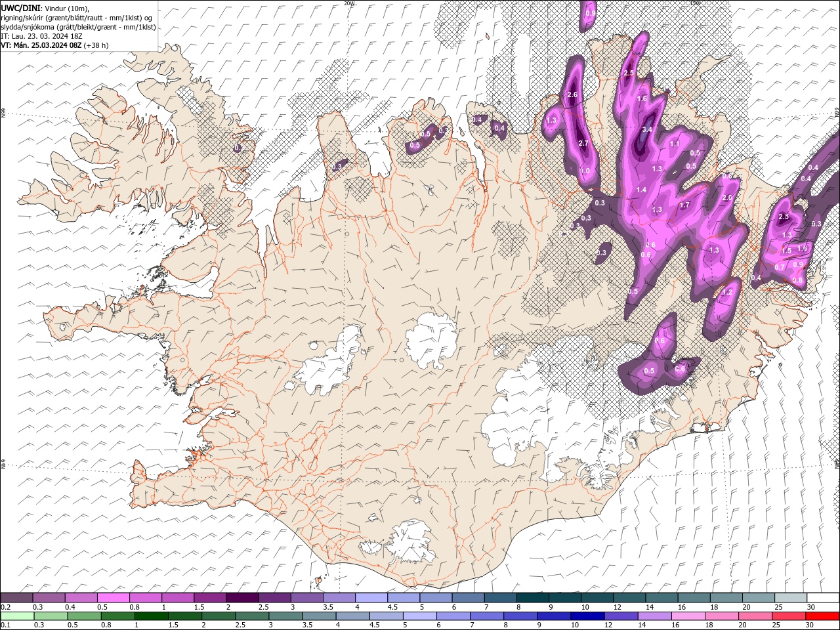840x630 pixels.
Task: Click the 2.6 snowfall value on the map
Action: click(572, 95)
